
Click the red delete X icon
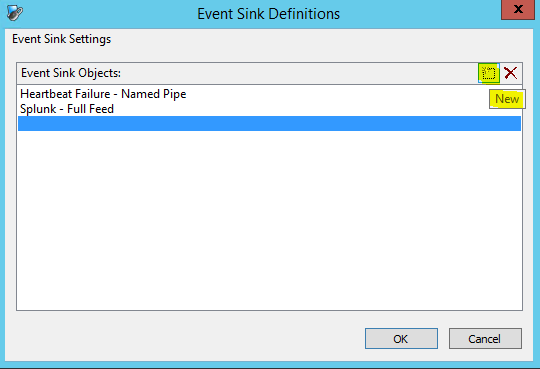point(510,73)
